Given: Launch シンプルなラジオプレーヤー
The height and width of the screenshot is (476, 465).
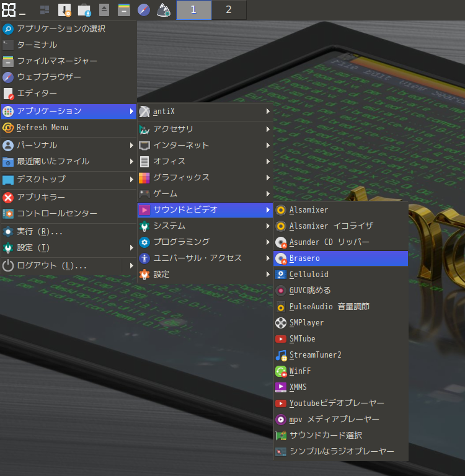Looking at the screenshot, I should [340, 451].
